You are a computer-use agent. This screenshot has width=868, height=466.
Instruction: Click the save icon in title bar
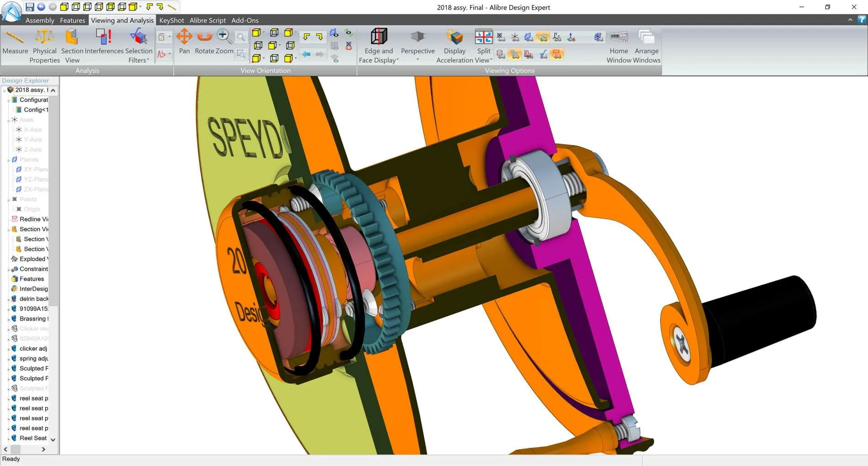(30, 7)
